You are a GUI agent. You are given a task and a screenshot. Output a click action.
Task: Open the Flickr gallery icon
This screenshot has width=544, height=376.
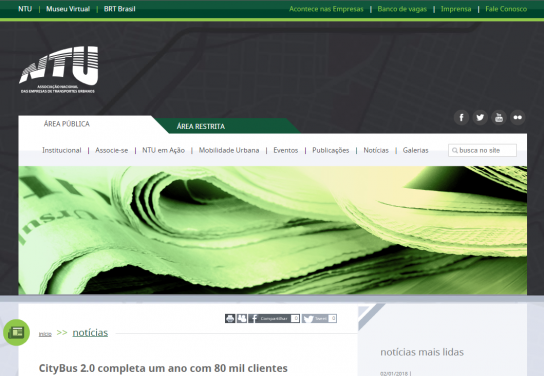tap(518, 118)
